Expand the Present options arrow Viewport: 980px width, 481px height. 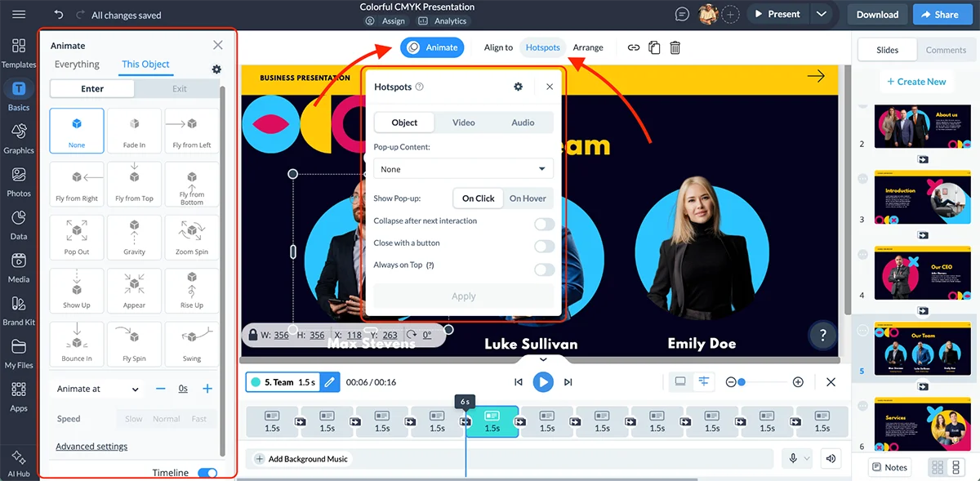point(822,14)
